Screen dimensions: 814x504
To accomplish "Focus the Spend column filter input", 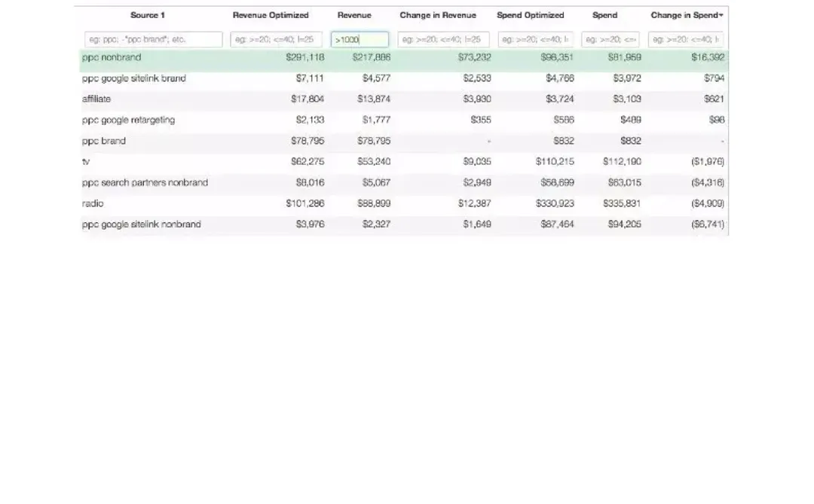I will (x=610, y=39).
